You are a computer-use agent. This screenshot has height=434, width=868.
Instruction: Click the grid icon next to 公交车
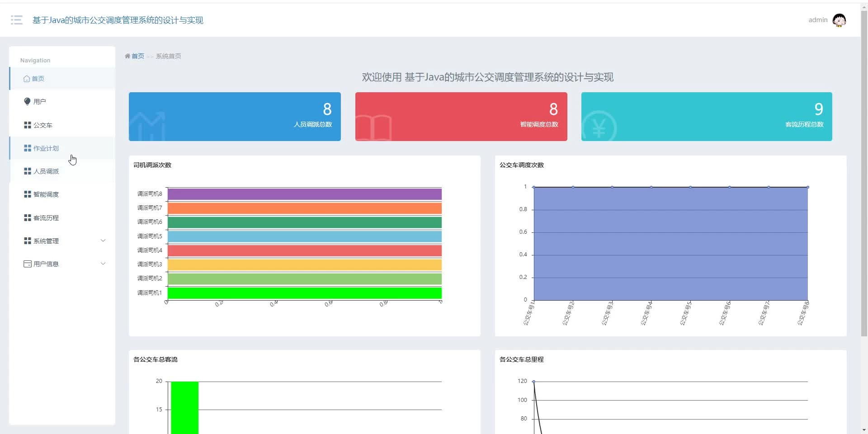28,125
